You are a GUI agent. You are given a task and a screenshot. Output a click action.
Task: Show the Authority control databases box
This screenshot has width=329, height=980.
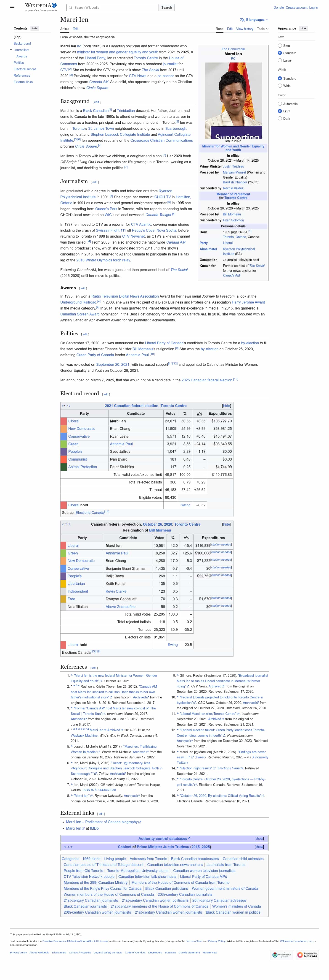pos(259,839)
